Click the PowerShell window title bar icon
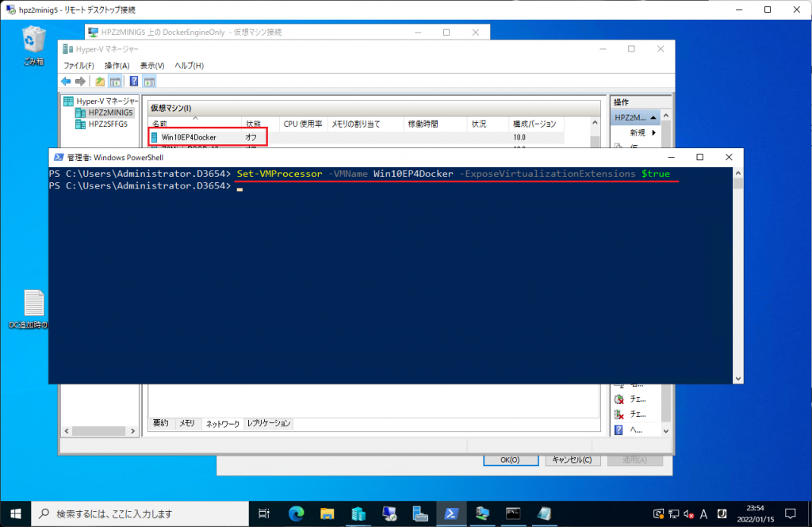The image size is (812, 527). (59, 158)
